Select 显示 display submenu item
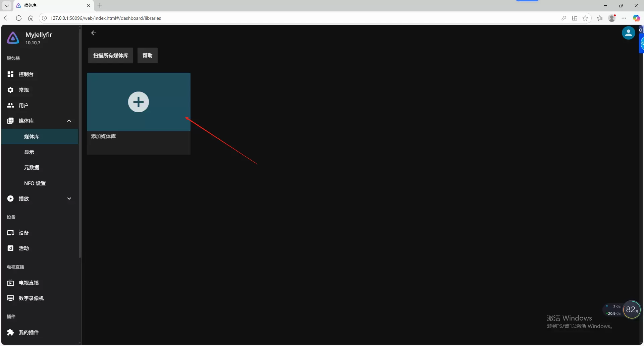644x346 pixels. point(29,152)
